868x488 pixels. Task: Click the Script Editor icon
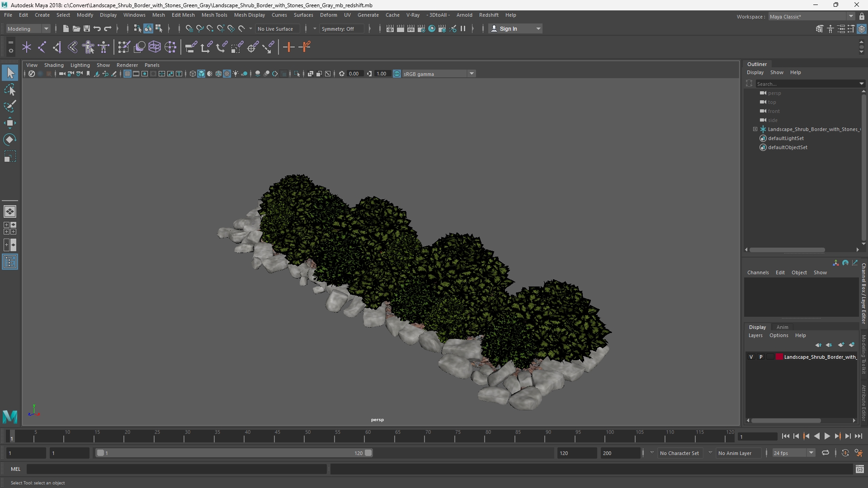860,469
